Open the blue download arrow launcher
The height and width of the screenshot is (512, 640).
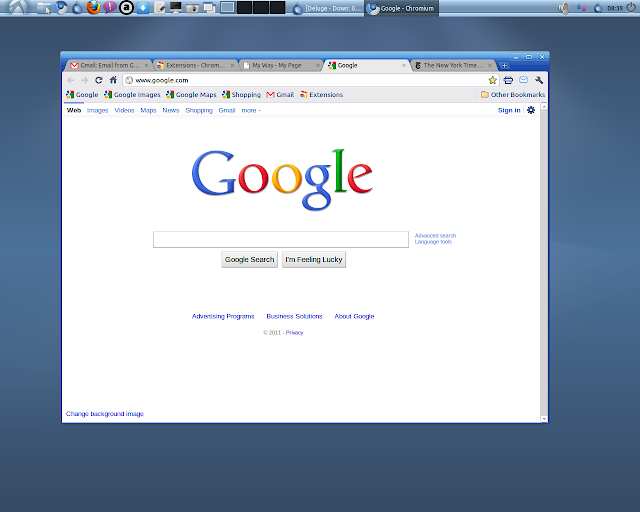click(x=142, y=8)
